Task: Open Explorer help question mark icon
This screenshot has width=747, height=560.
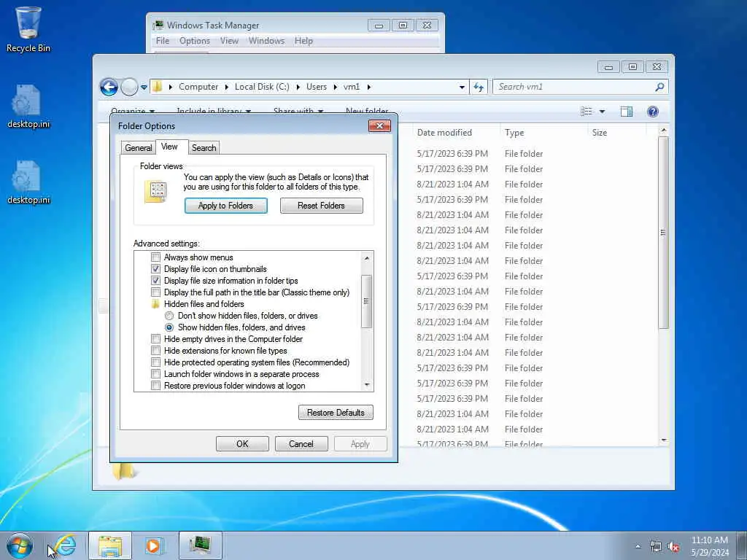Action: click(x=653, y=112)
